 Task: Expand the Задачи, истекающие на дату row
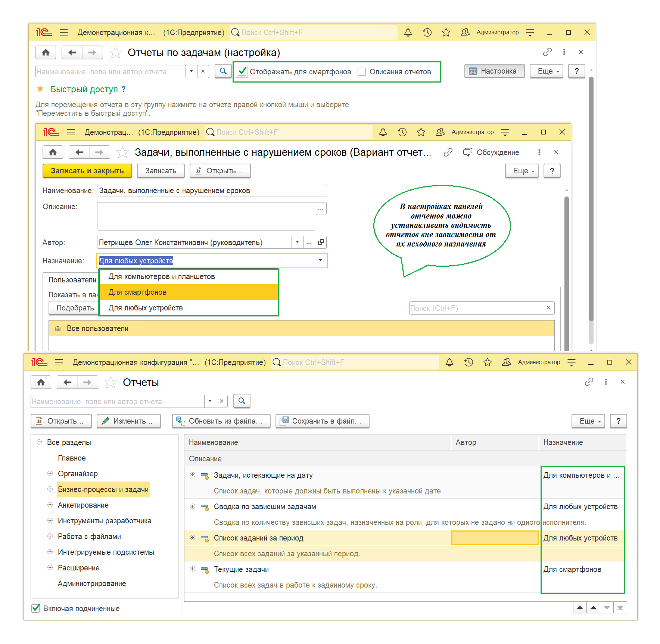(193, 475)
